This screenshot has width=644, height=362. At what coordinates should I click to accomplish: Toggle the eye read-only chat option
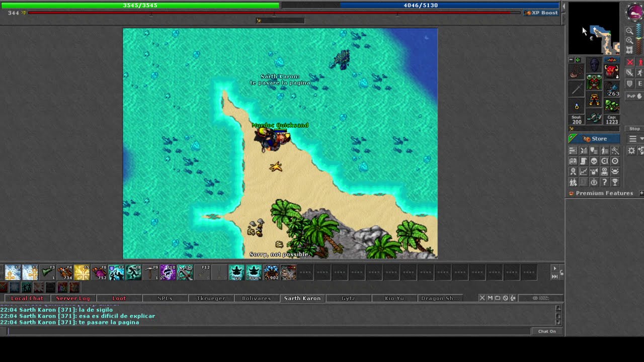[x=541, y=298]
